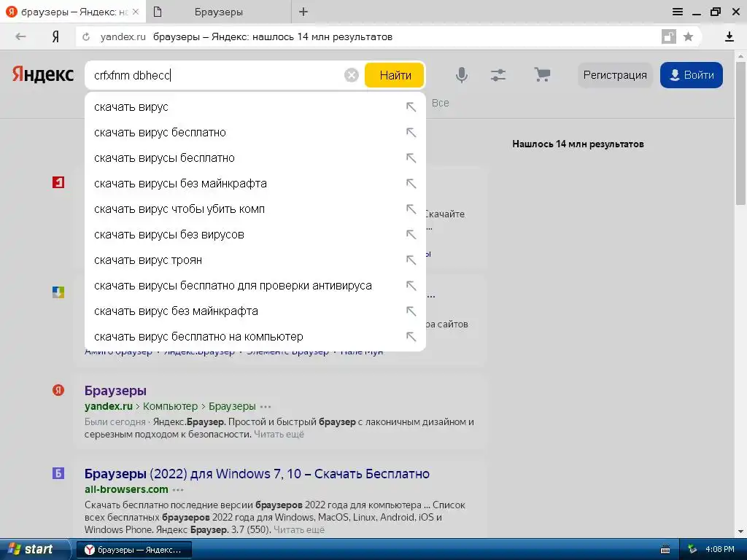Image resolution: width=747 pixels, height=560 pixels.
Task: Open the 'Компьютер' breadcrumb link
Action: [170, 406]
